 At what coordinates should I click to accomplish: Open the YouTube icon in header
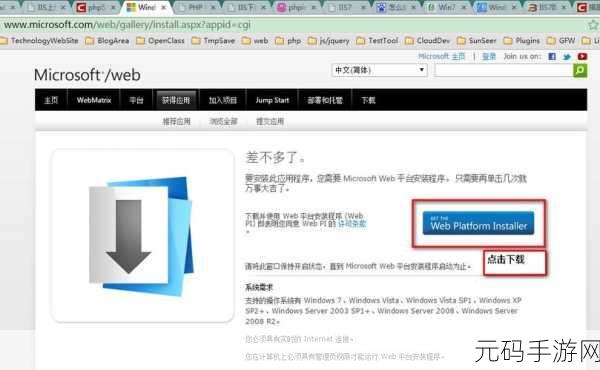point(582,57)
